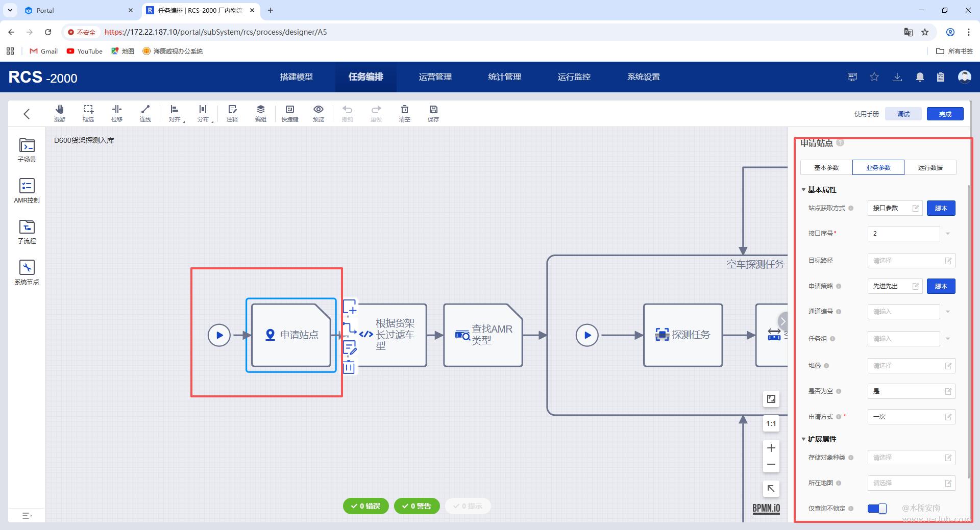
Task: Toggle the 0 错误 error filter badge
Action: [x=366, y=506]
